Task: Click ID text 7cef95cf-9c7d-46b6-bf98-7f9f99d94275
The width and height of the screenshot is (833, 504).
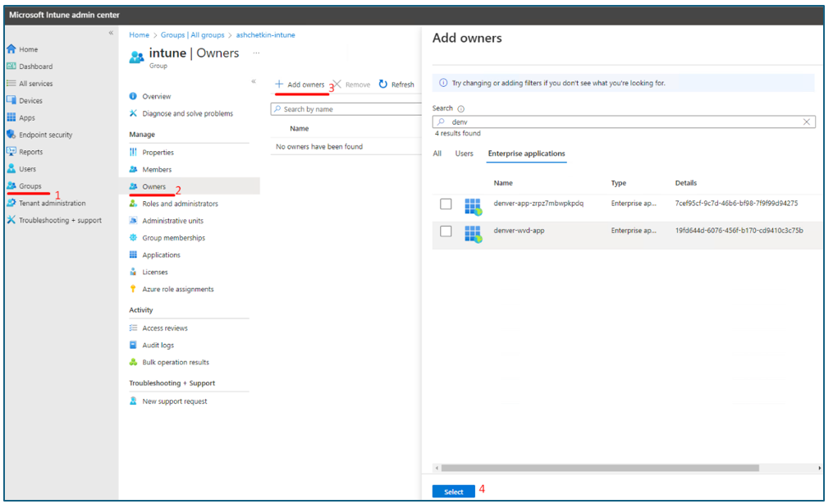Action: (736, 204)
